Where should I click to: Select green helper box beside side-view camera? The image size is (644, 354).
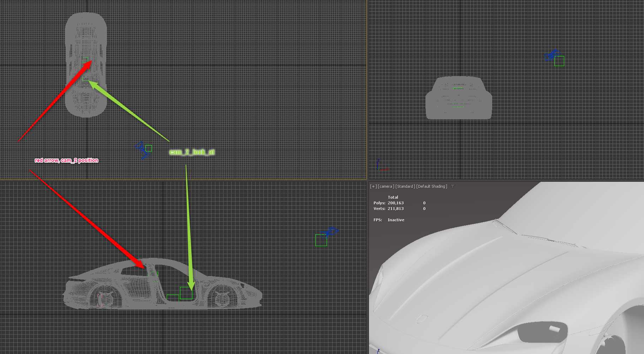[321, 240]
